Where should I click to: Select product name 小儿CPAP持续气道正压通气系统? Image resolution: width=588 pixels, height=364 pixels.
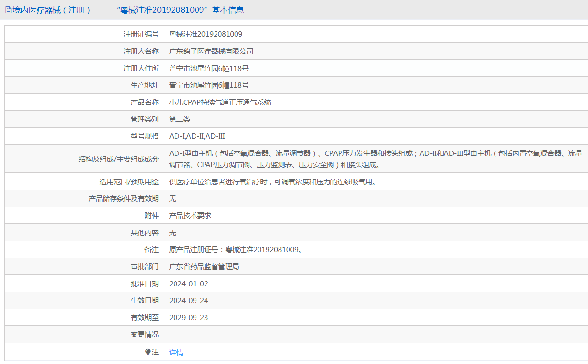pos(220,102)
